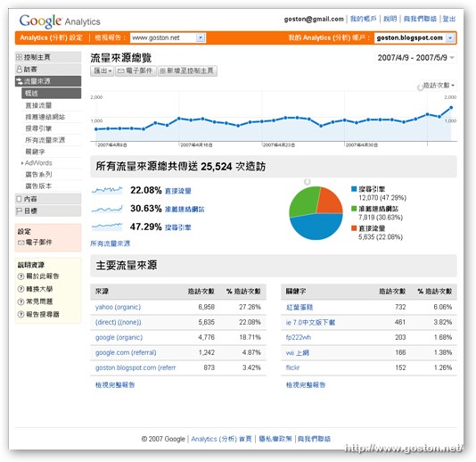This screenshot has width=476, height=462.
Task: Click the 登出 sign-out link
Action: click(449, 19)
